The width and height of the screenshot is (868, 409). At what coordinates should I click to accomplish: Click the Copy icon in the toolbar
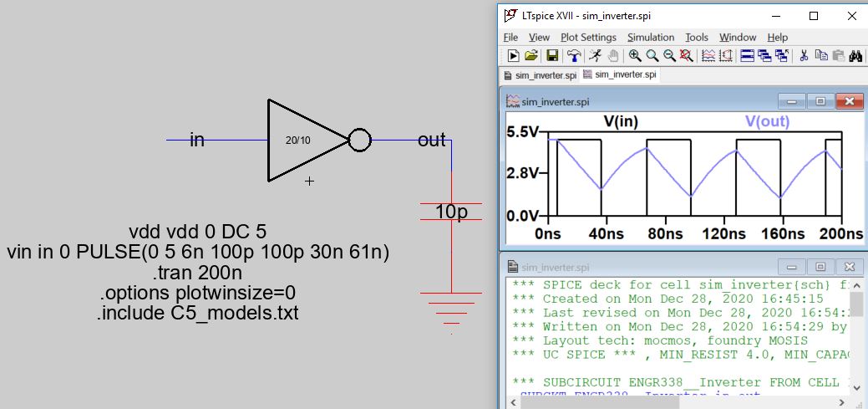coord(821,55)
